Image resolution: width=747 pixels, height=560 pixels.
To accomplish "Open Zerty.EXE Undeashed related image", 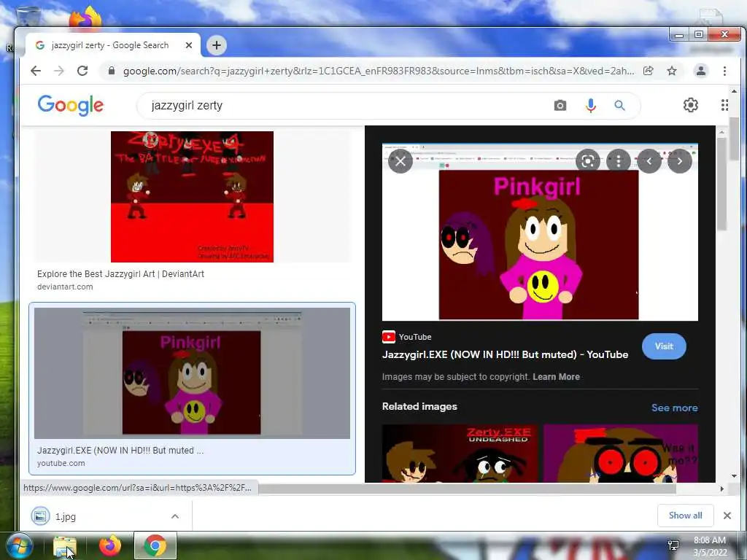I will [460, 454].
